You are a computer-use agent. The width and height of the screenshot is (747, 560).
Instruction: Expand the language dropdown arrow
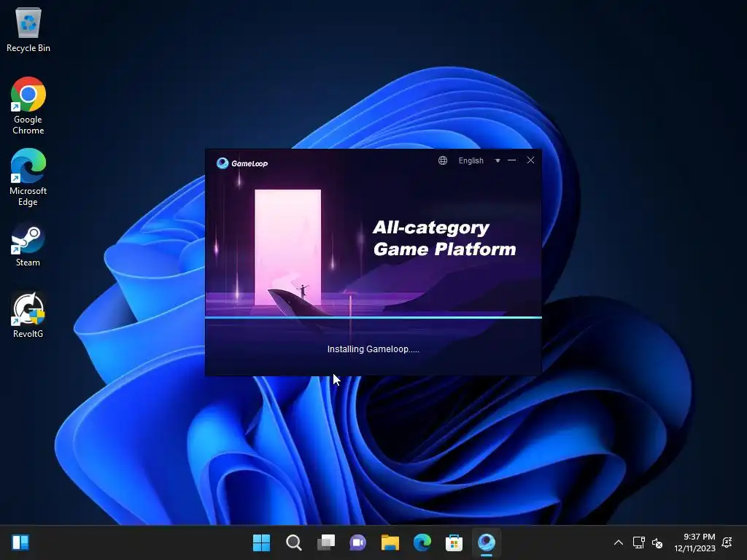498,161
